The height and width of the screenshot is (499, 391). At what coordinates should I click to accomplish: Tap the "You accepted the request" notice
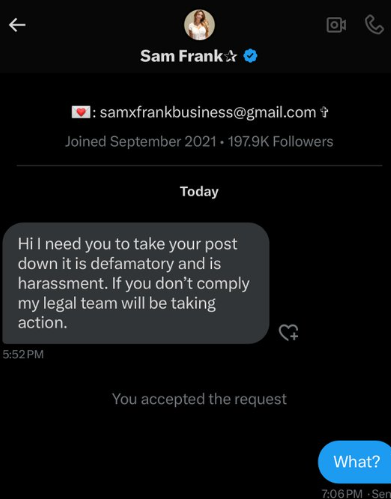199,399
